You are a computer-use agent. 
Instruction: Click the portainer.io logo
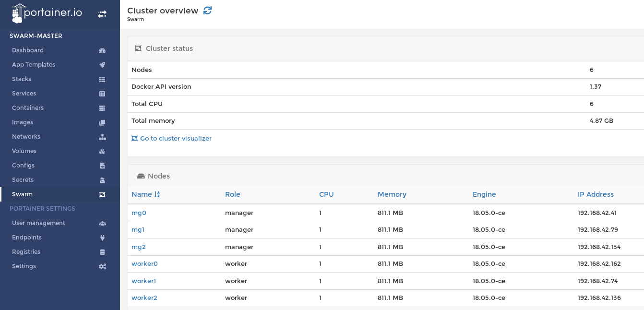47,13
